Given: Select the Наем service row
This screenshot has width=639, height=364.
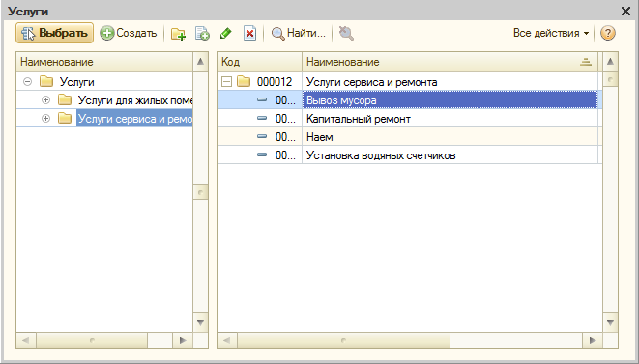Looking at the screenshot, I should coord(409,137).
